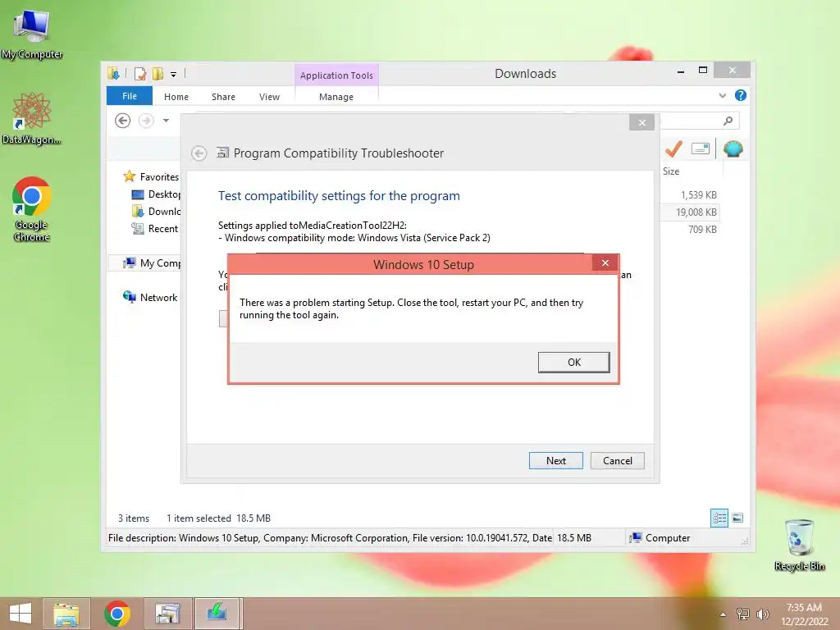
Task: Navigate forward in the Downloads Explorer window
Action: tap(146, 121)
